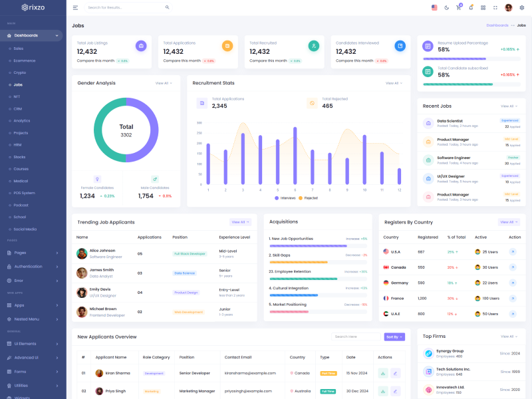Image resolution: width=532 pixels, height=399 pixels.
Task: Click the edit icon for Priya Singh
Action: click(396, 391)
